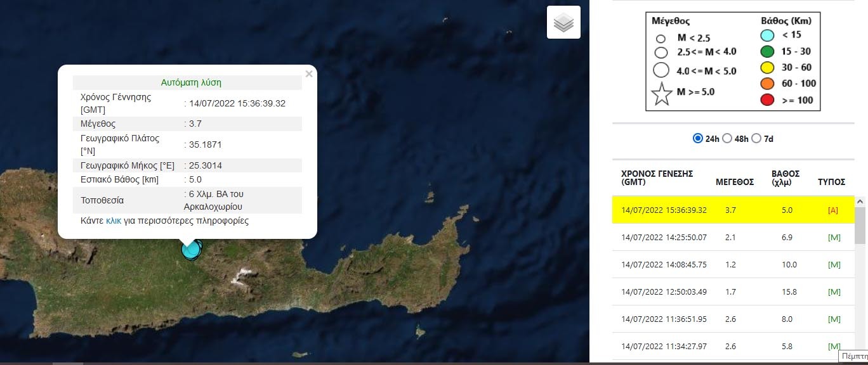Click the ΜΕΓΕΘΟΣ column header

coord(735,182)
